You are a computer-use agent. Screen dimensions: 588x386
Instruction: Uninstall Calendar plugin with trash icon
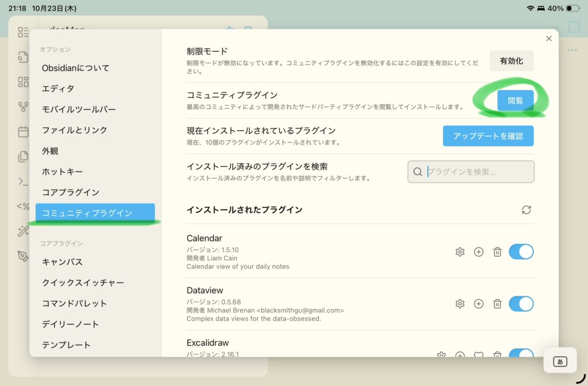[497, 252]
